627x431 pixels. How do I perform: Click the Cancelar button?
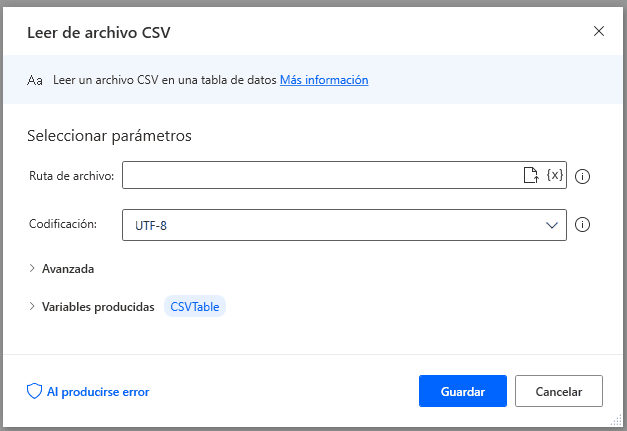click(x=559, y=391)
